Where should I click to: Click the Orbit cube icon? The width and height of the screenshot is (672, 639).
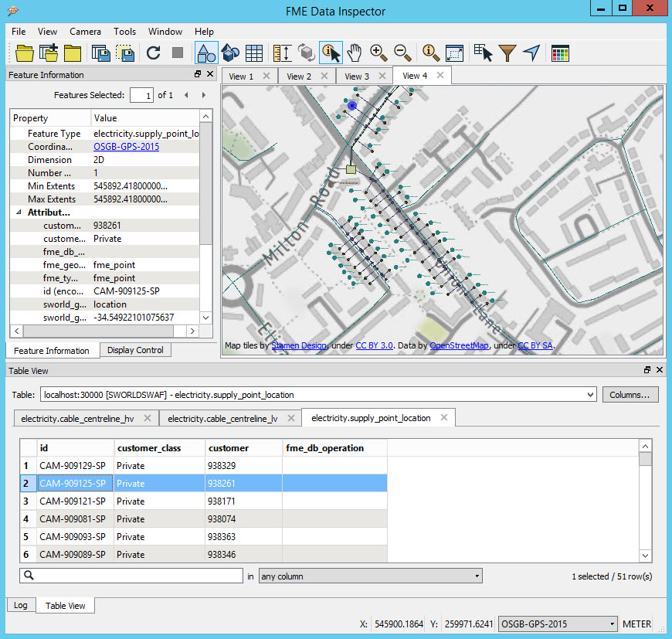pyautogui.click(x=307, y=53)
